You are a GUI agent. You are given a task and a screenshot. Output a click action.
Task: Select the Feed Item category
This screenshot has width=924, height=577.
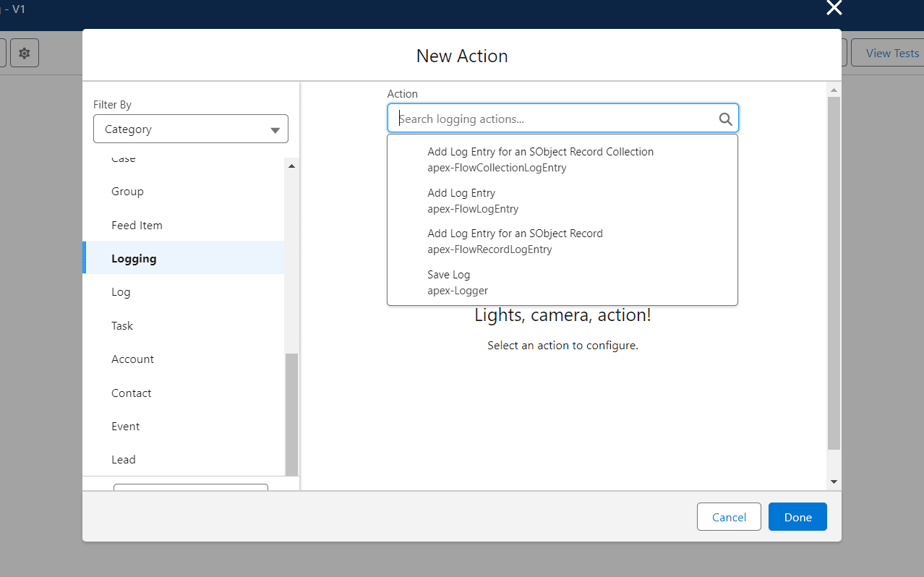[x=184, y=225]
